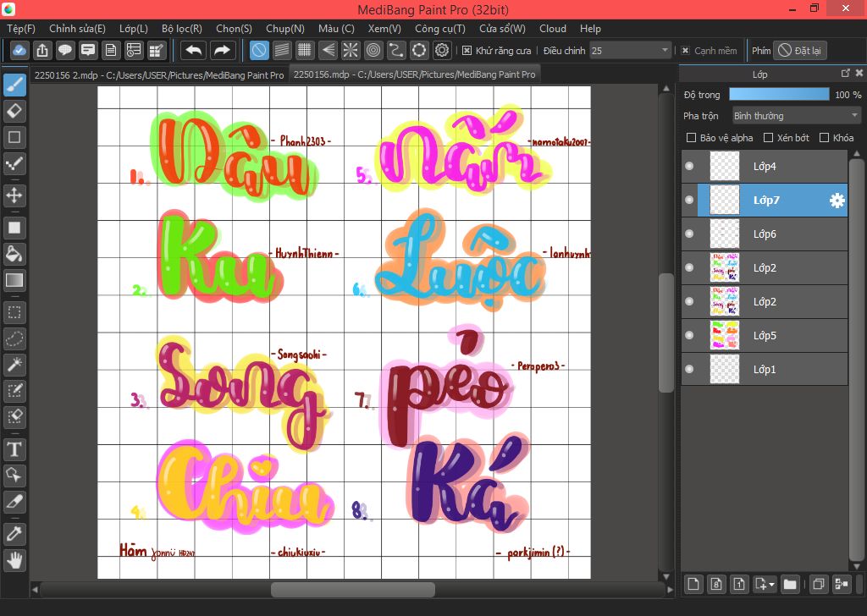
Task: Click the Undo arrow
Action: tap(194, 51)
